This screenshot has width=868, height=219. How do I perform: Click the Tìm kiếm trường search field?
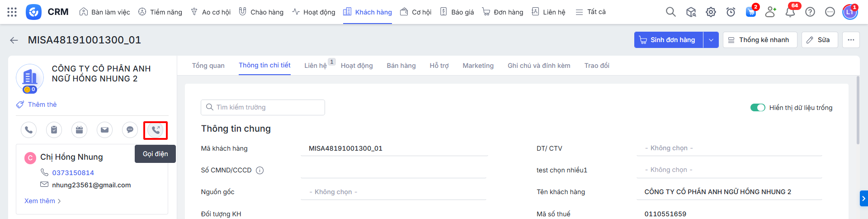[x=263, y=107]
